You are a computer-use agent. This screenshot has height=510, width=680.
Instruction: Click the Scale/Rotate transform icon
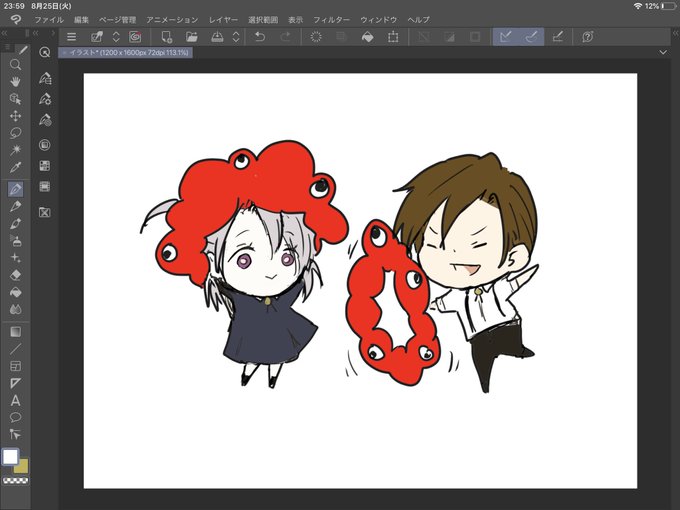[x=393, y=37]
